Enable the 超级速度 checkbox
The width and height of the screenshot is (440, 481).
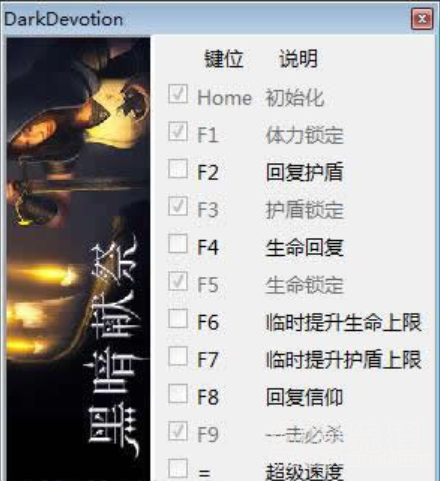178,468
